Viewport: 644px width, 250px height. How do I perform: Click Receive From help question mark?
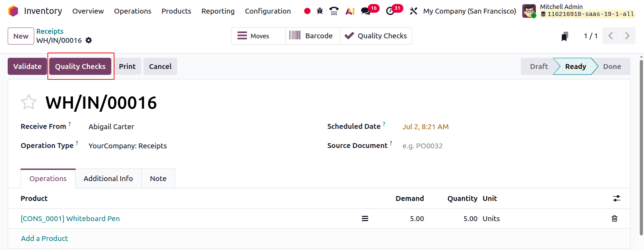point(69,124)
